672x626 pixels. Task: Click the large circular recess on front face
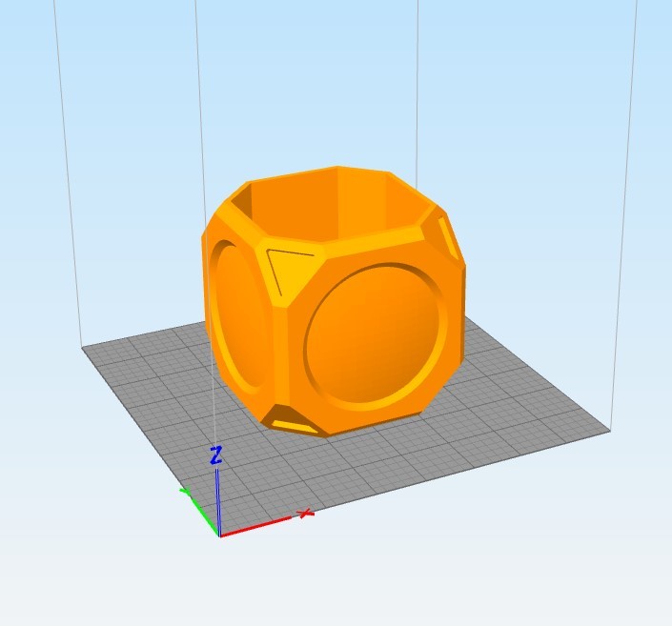[374, 335]
